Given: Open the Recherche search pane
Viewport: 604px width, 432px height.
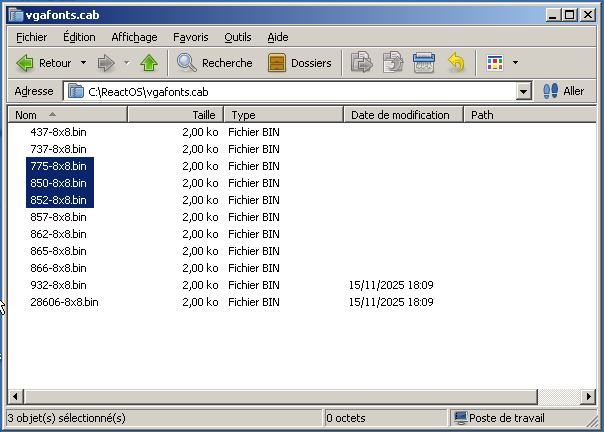Looking at the screenshot, I should point(214,63).
